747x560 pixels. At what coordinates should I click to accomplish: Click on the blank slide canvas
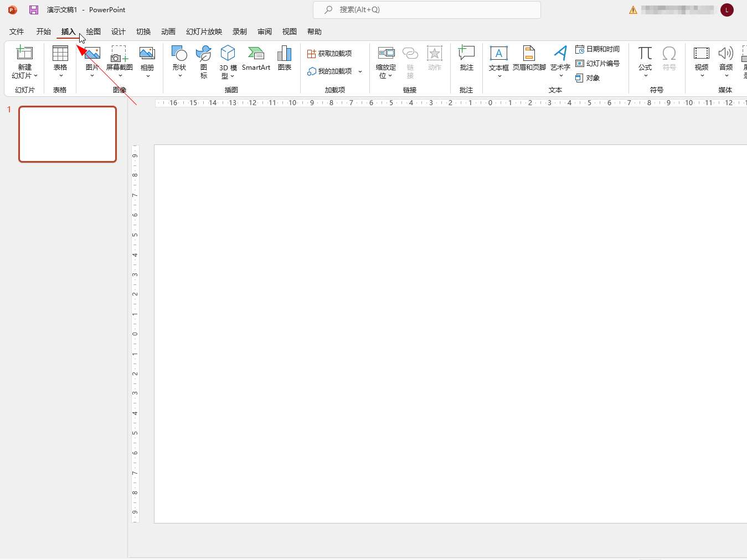[x=450, y=334]
